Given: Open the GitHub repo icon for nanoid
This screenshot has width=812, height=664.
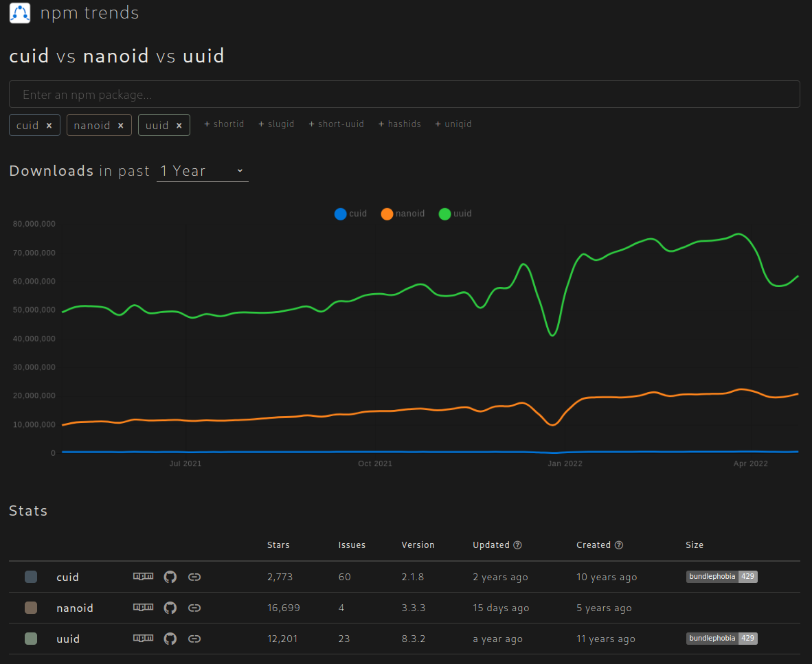Looking at the screenshot, I should click(x=170, y=608).
